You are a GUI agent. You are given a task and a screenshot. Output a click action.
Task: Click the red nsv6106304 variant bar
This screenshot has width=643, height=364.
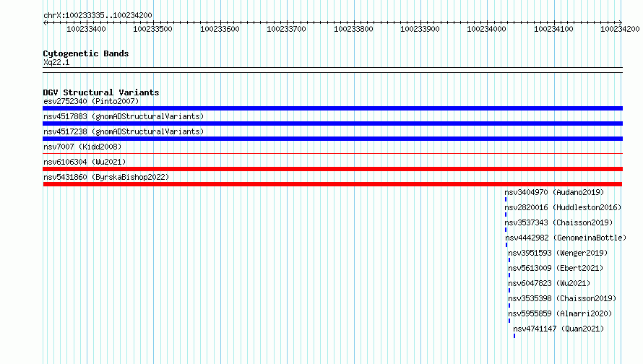pyautogui.click(x=332, y=169)
